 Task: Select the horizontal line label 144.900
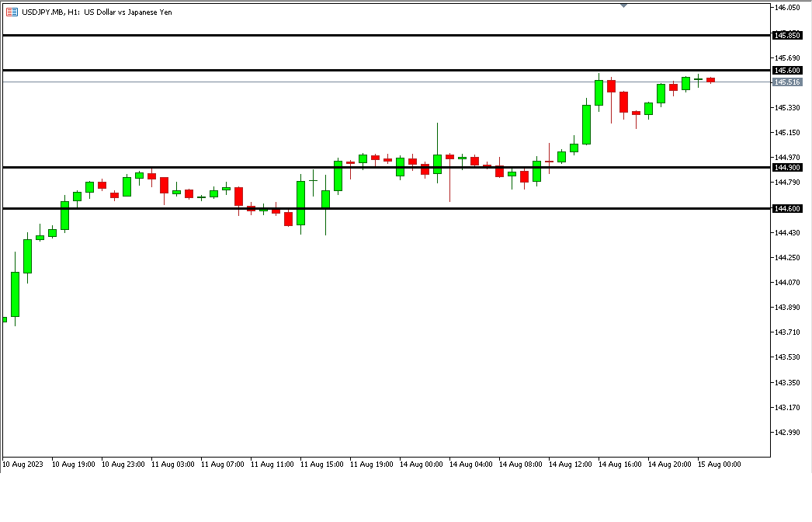click(787, 168)
